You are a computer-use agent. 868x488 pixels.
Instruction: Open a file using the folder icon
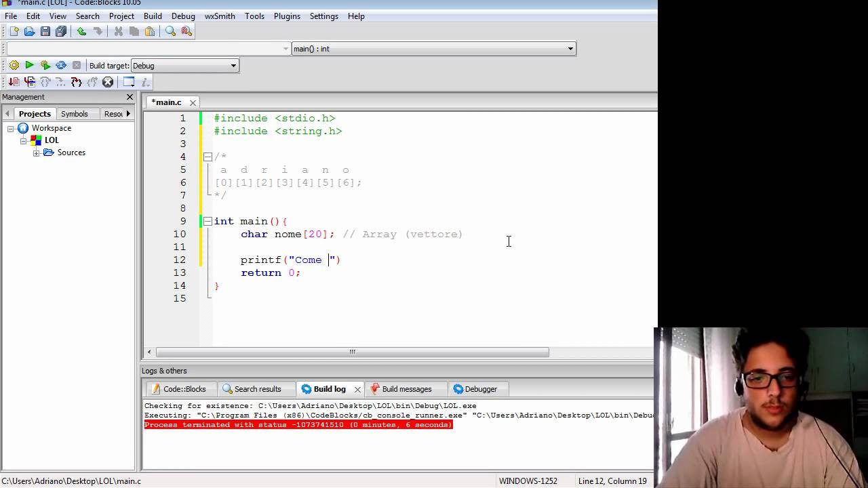pos(29,31)
